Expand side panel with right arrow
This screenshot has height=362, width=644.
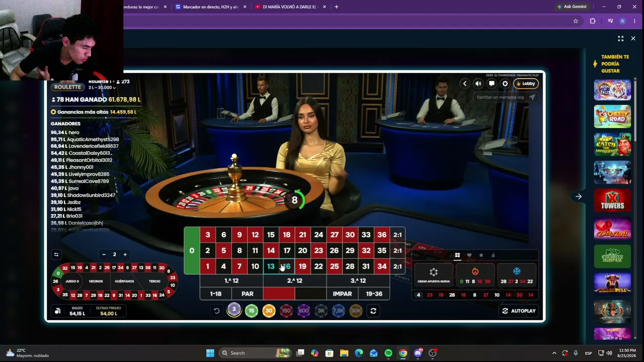click(579, 197)
